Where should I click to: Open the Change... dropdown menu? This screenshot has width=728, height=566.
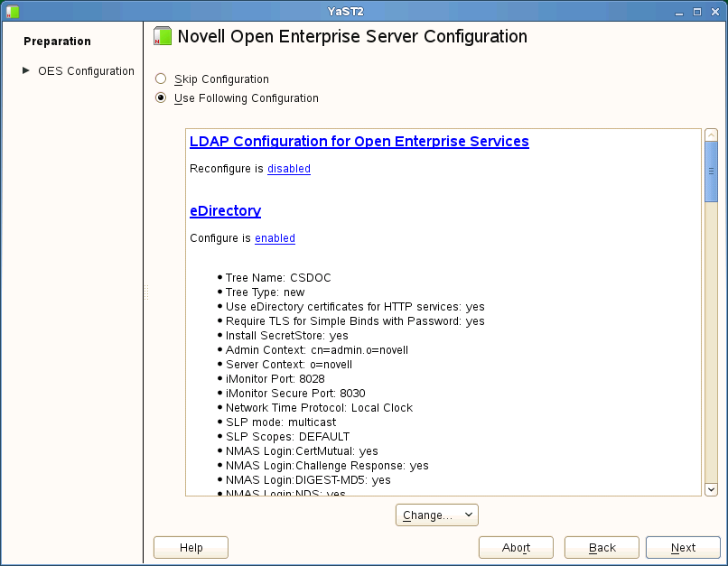(437, 515)
